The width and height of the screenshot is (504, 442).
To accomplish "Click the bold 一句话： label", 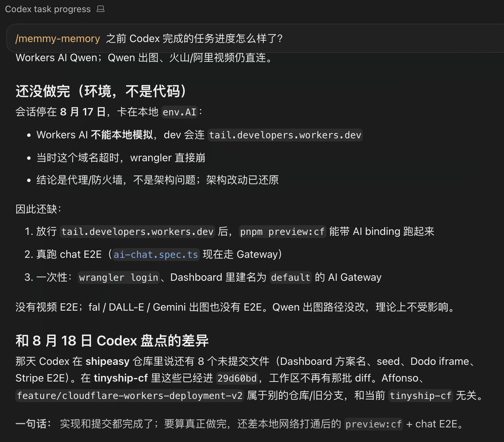I will click(x=33, y=424).
